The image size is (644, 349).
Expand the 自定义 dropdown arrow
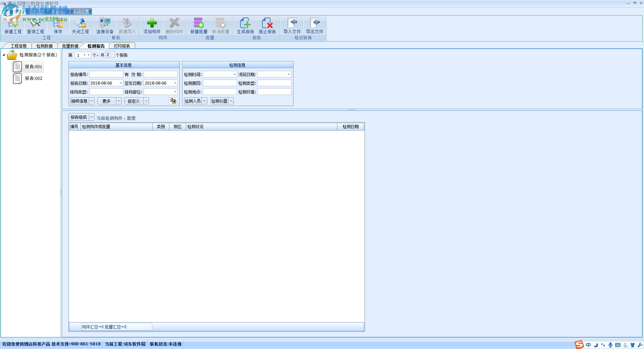[x=146, y=101]
